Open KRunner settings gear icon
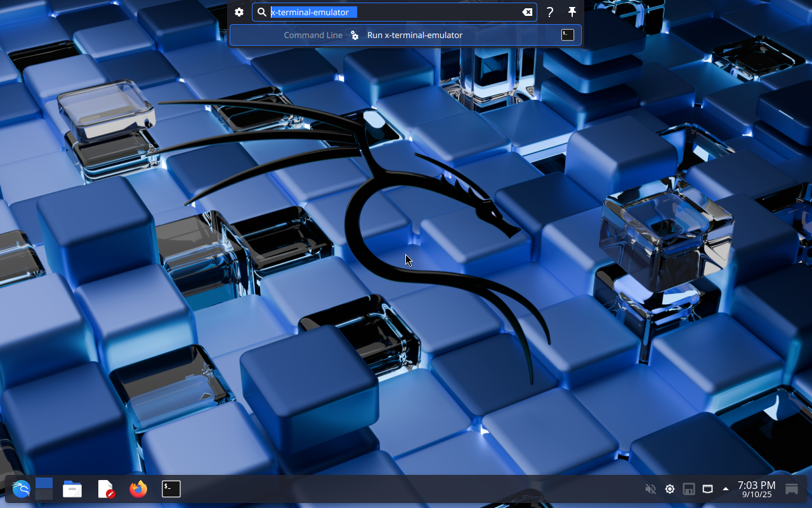 tap(239, 12)
